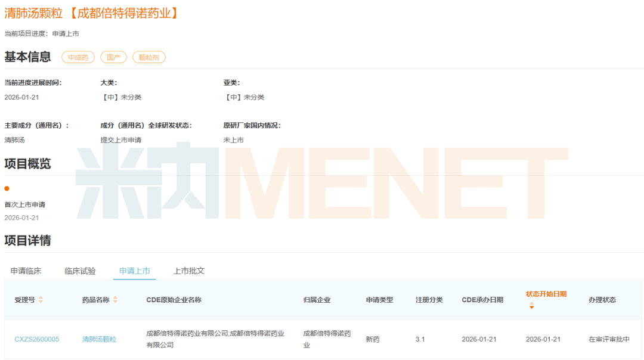Open acceptance number CXZS2600005 link
Image resolution: width=644 pixels, height=360 pixels.
tap(37, 339)
